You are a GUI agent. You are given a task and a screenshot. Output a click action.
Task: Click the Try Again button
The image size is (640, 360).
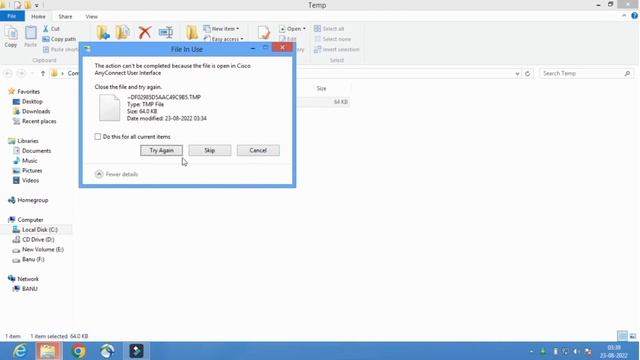coord(161,150)
